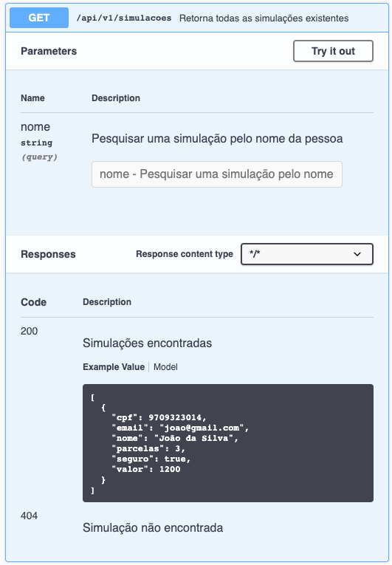392x565 pixels.
Task: Click the example JSON code block
Action: click(x=227, y=443)
